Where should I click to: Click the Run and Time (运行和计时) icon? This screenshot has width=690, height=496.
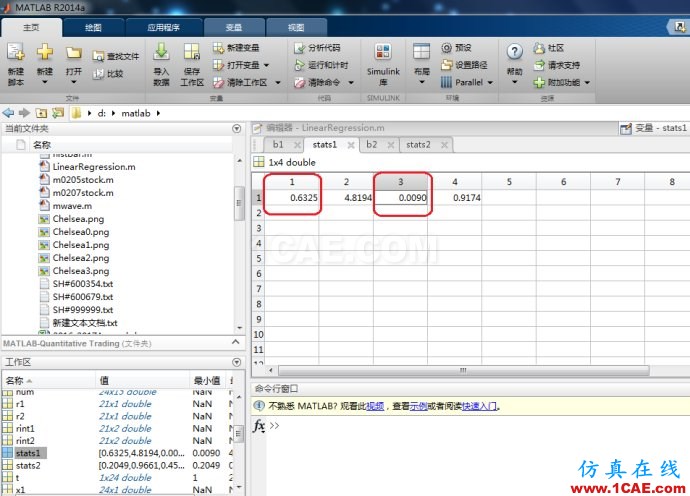pos(299,65)
